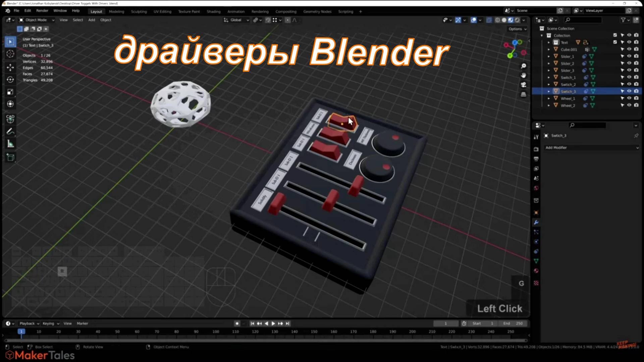The height and width of the screenshot is (362, 644).
Task: Open the Tool properties tab
Action: point(536,137)
